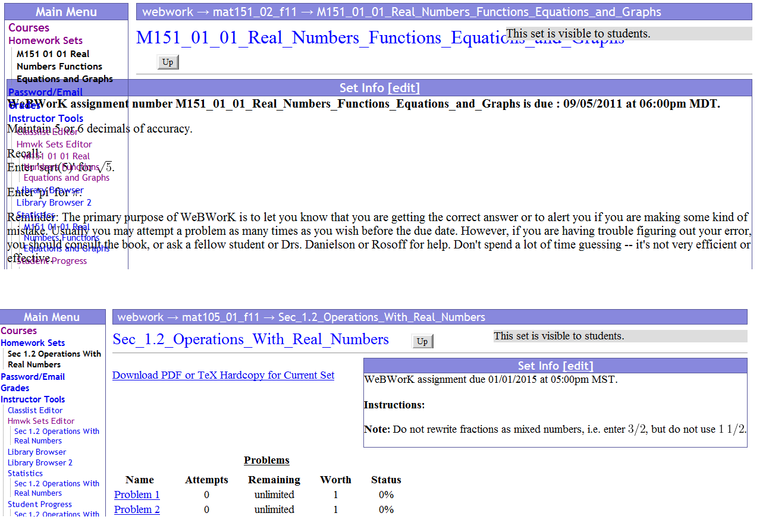
Task: Click the Main Menu header on mat105 page
Action: pos(52,317)
